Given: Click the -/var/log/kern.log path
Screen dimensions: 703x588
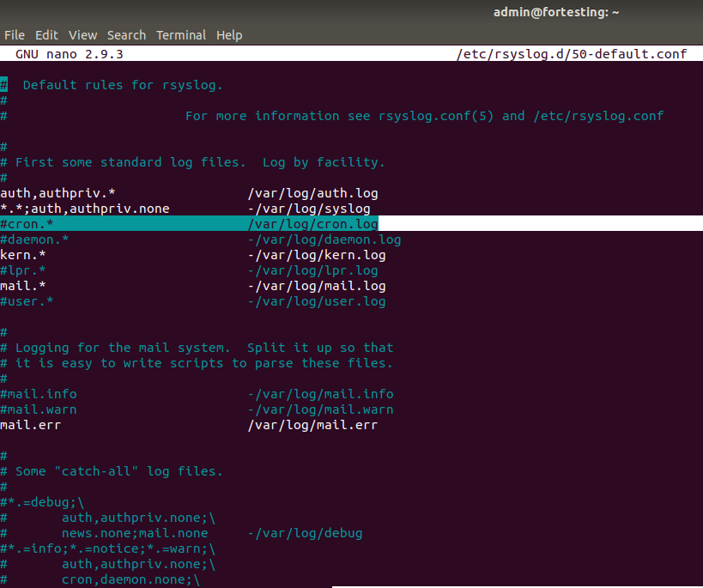Looking at the screenshot, I should [316, 255].
